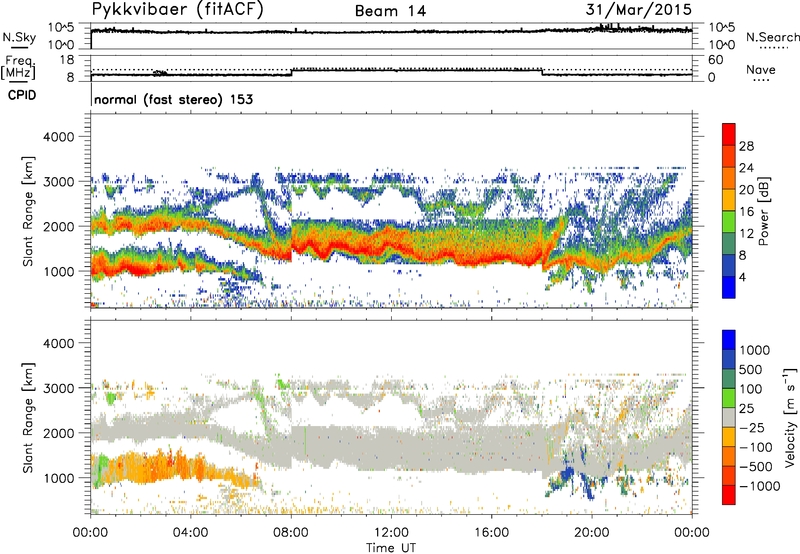This screenshot has height=554, width=800.
Task: Click the 16:00 time axis tick label
Action: coord(491,533)
